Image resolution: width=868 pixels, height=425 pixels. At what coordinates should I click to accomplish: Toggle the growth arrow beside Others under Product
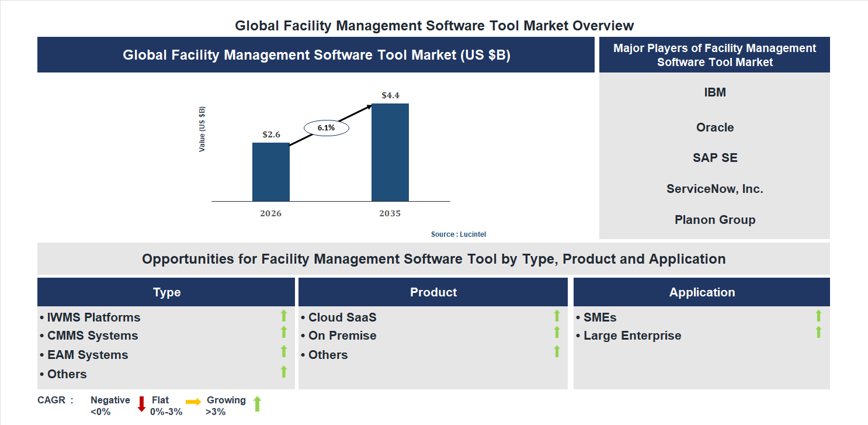[x=556, y=352]
